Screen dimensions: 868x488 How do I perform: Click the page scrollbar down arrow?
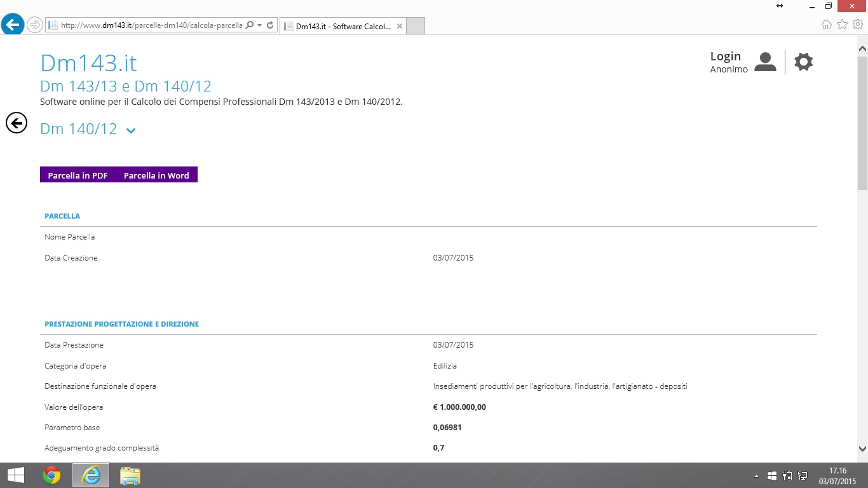click(x=862, y=449)
